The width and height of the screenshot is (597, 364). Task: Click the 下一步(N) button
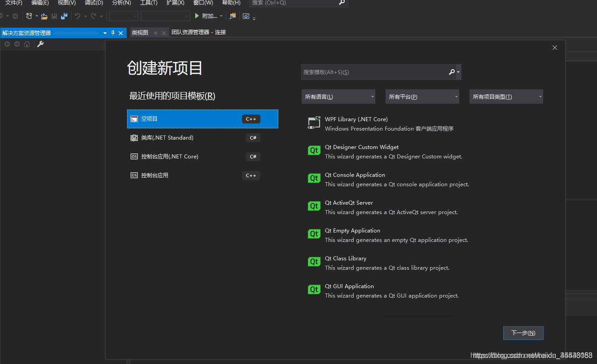tap(523, 333)
